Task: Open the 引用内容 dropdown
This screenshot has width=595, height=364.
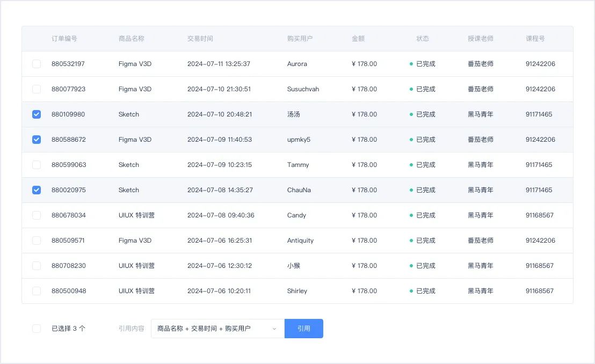Action: click(x=217, y=329)
